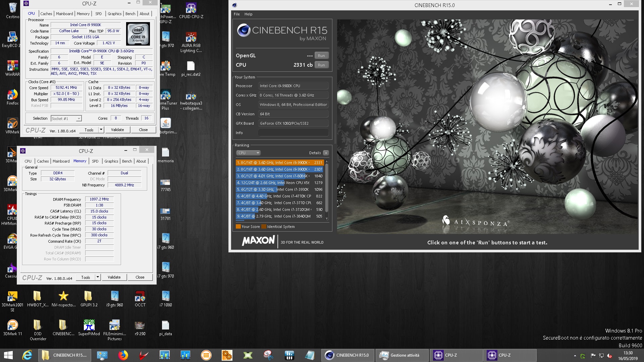Open the D3D Overrider folder
The width and height of the screenshot is (644, 362).
(x=38, y=330)
